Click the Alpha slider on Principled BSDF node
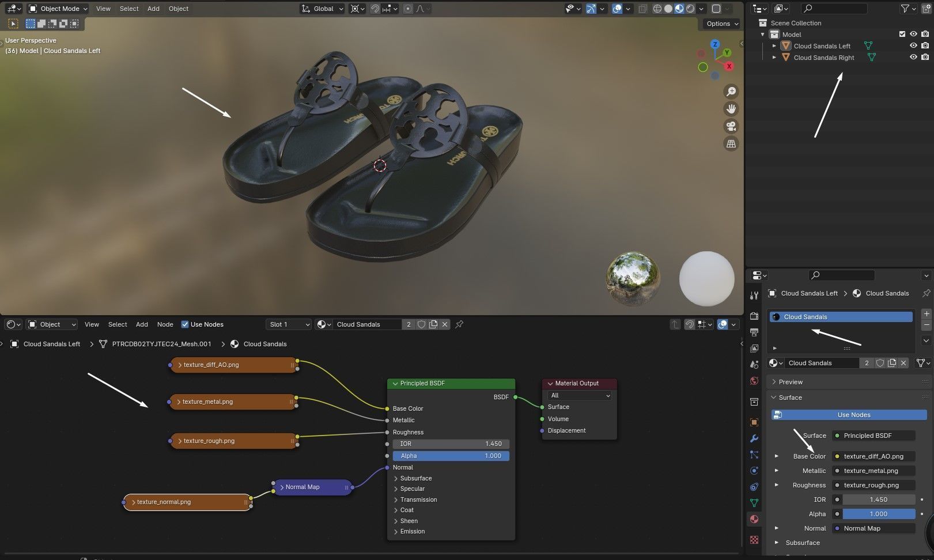934x560 pixels. tap(451, 456)
